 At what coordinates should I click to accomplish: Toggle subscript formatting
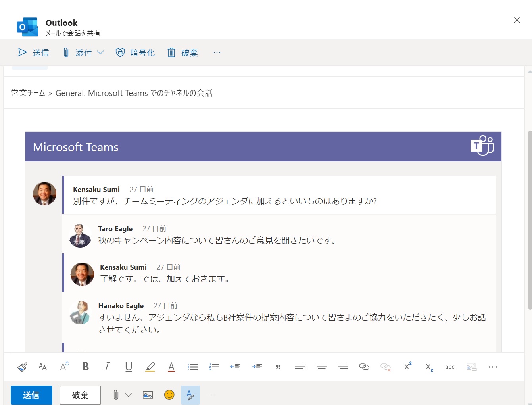click(429, 368)
